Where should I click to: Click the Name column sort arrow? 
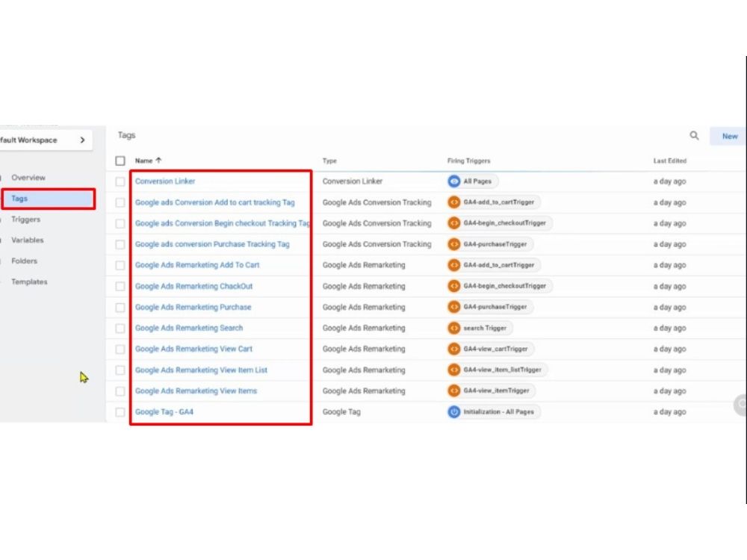point(158,161)
